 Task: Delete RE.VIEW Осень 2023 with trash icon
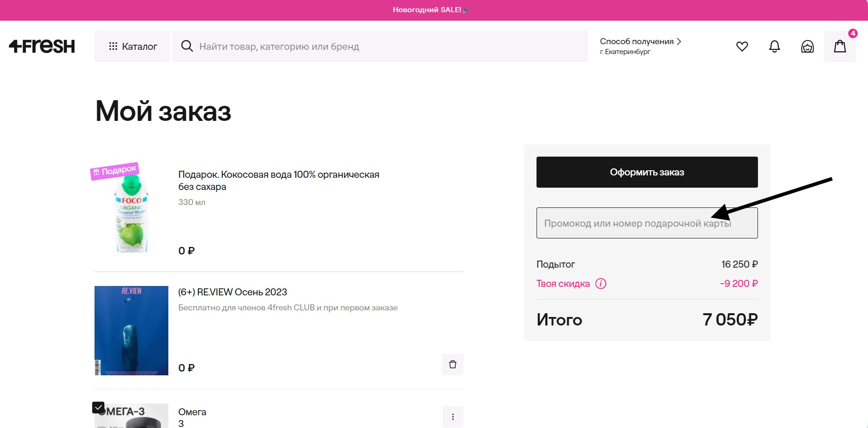click(x=453, y=365)
